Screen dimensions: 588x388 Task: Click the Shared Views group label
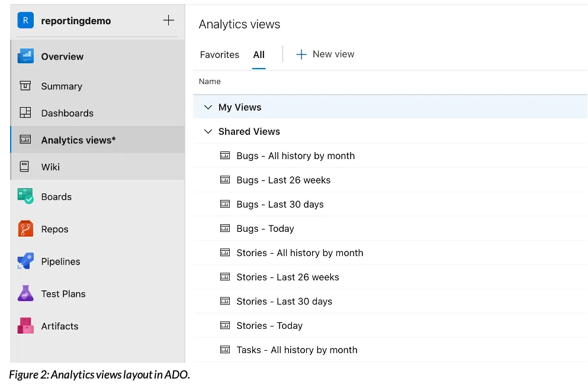tap(249, 131)
